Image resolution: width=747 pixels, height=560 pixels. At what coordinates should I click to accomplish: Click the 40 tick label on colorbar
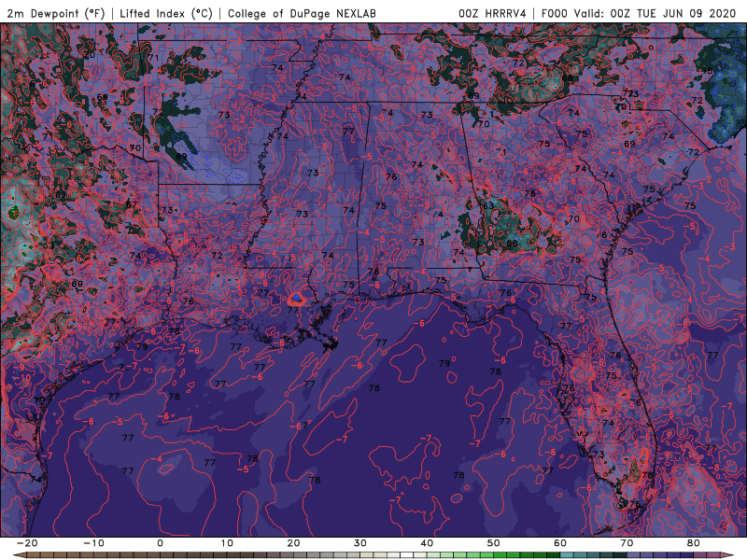pyautogui.click(x=427, y=543)
